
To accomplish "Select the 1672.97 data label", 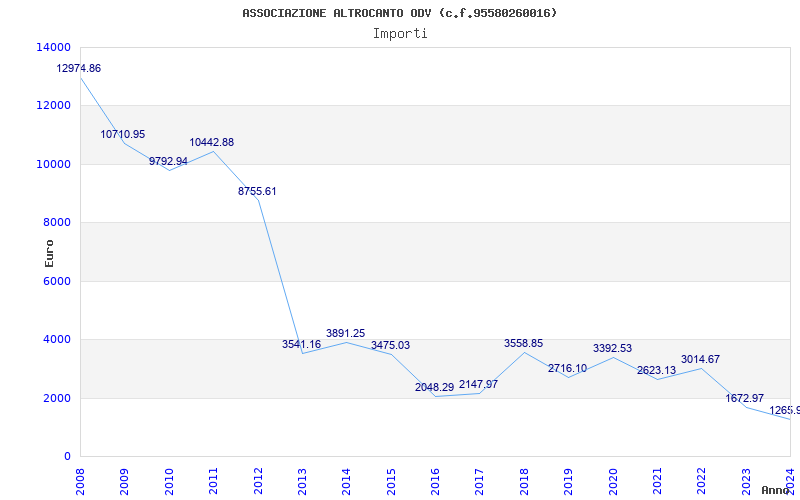I will click(x=745, y=398).
